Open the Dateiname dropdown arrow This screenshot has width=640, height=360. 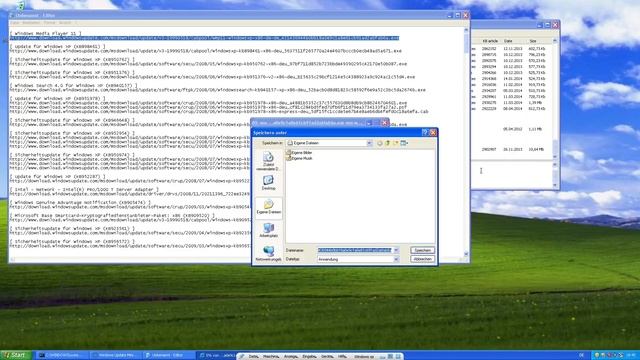tap(396, 250)
